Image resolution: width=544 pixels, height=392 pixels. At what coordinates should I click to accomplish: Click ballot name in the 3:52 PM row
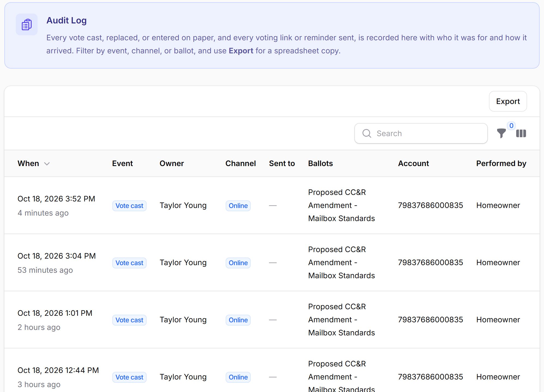341,205
